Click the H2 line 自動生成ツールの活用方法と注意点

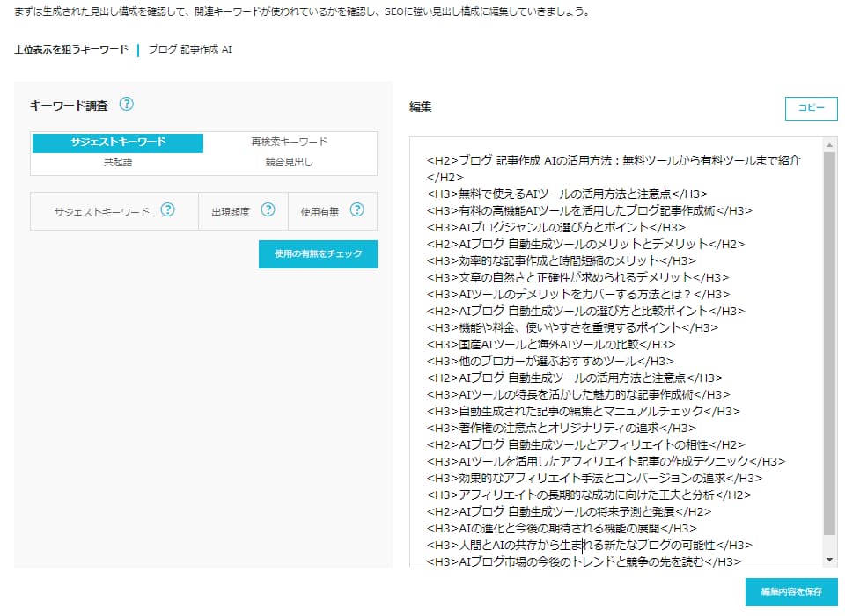tap(575, 378)
